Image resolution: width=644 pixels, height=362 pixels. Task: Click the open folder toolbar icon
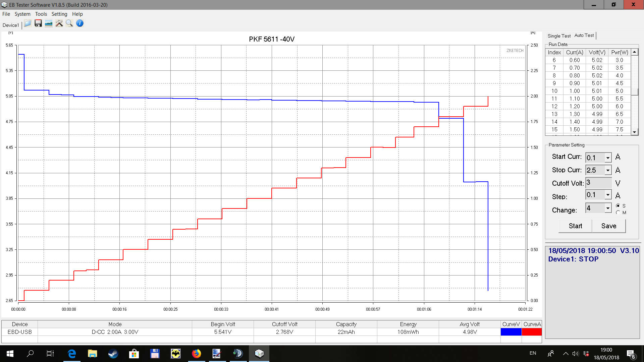pyautogui.click(x=28, y=23)
